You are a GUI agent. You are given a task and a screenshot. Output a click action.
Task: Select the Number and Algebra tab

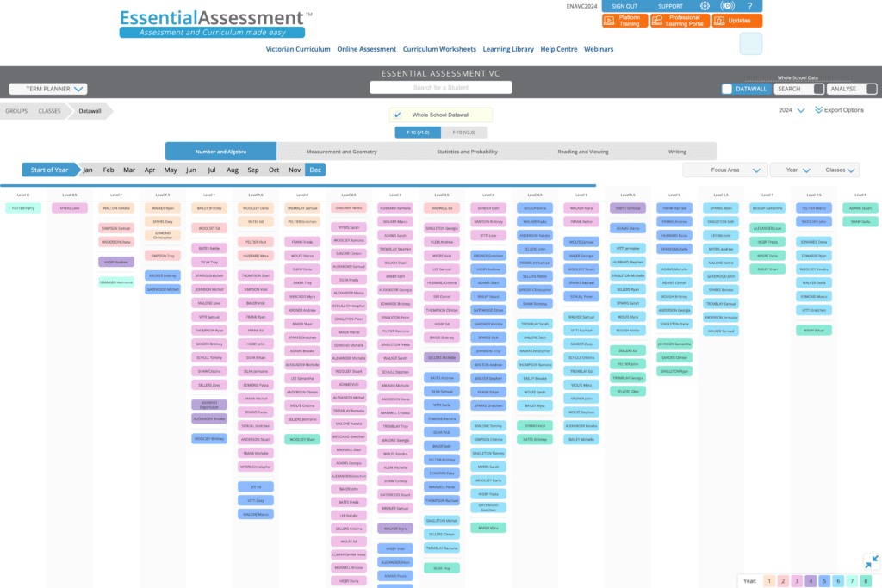coord(220,152)
